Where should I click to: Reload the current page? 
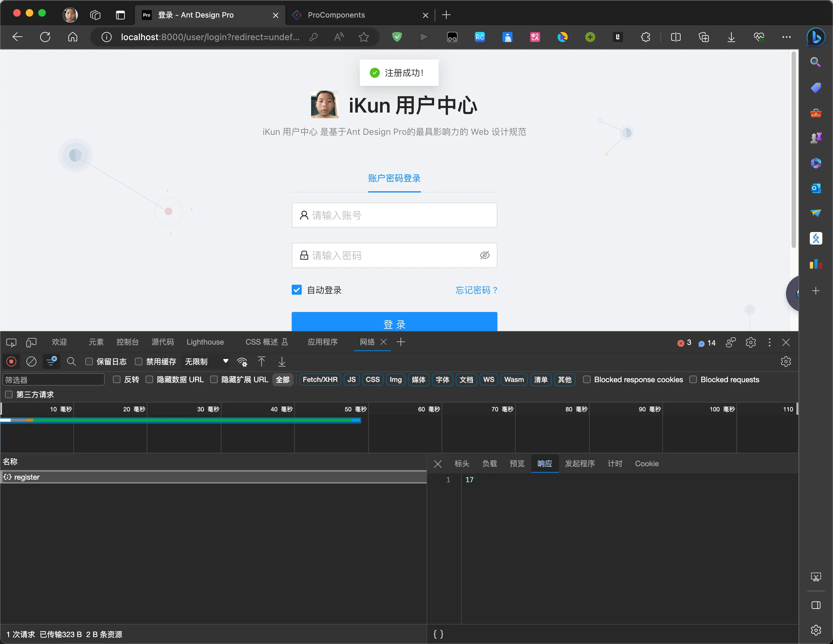[45, 37]
